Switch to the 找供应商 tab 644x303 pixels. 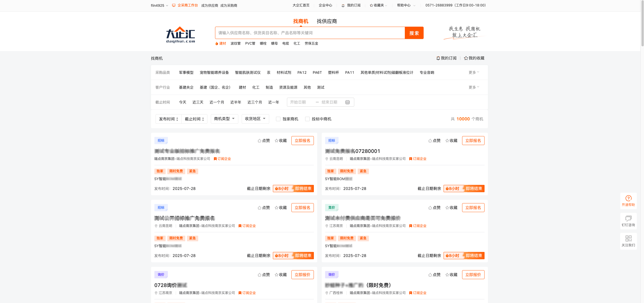(327, 21)
